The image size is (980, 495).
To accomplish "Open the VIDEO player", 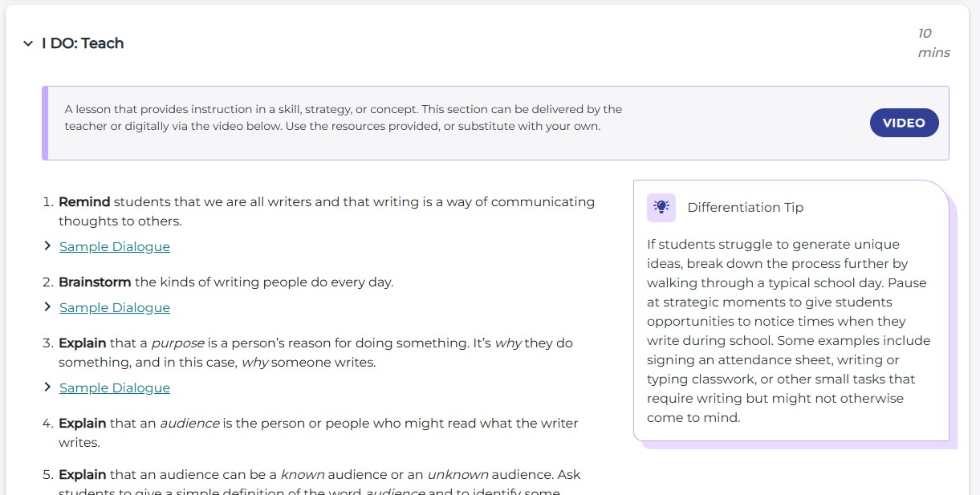I will (904, 123).
